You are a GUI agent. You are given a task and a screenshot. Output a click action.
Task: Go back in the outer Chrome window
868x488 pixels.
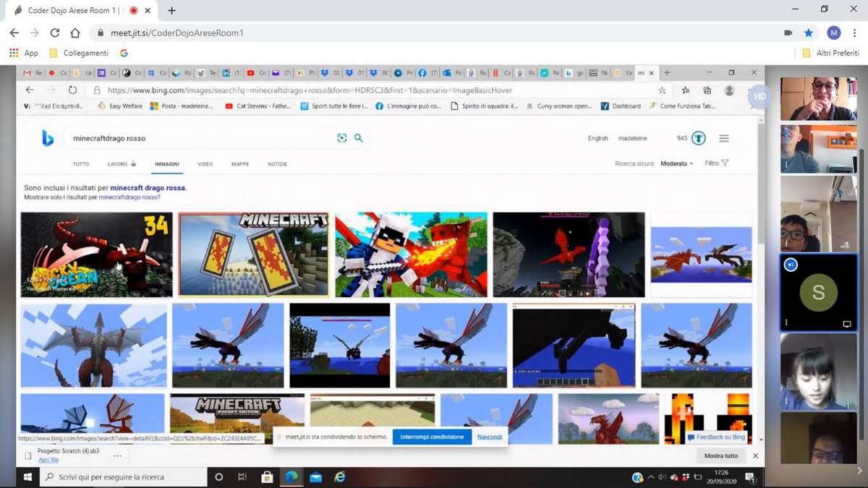(14, 33)
